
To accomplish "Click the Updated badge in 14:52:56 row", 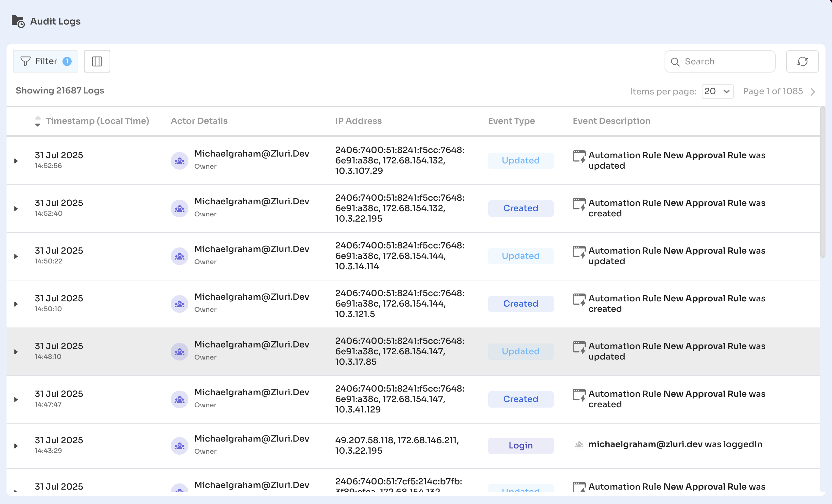I will pos(520,160).
